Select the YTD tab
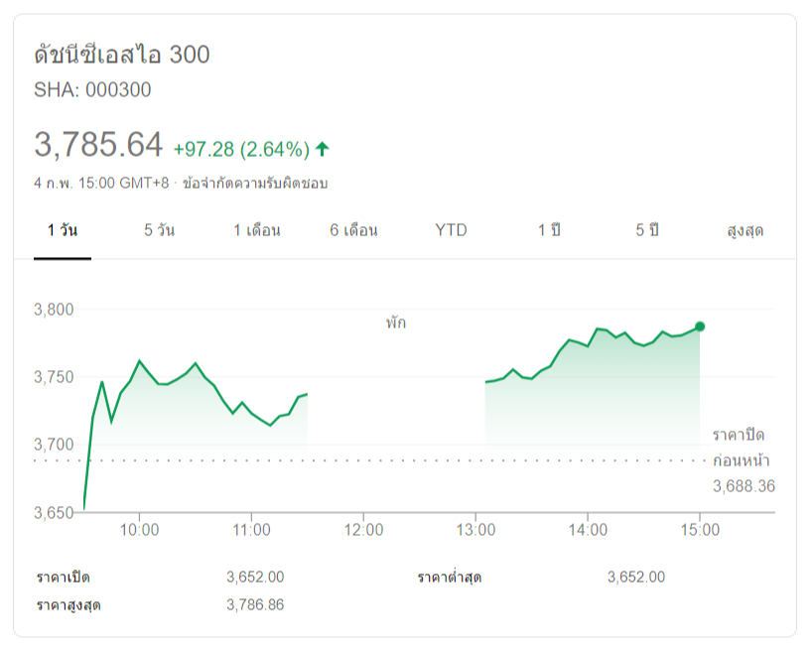The image size is (812, 651). click(451, 230)
